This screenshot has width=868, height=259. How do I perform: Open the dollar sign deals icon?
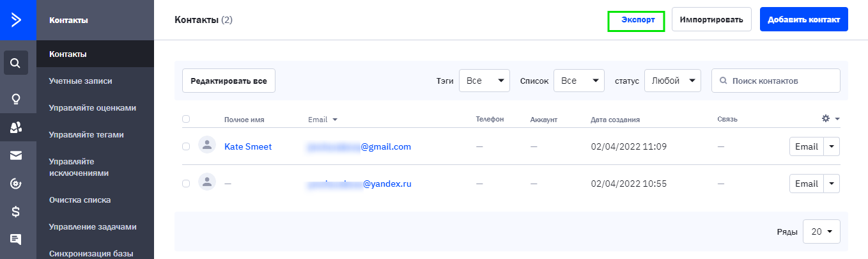16,211
